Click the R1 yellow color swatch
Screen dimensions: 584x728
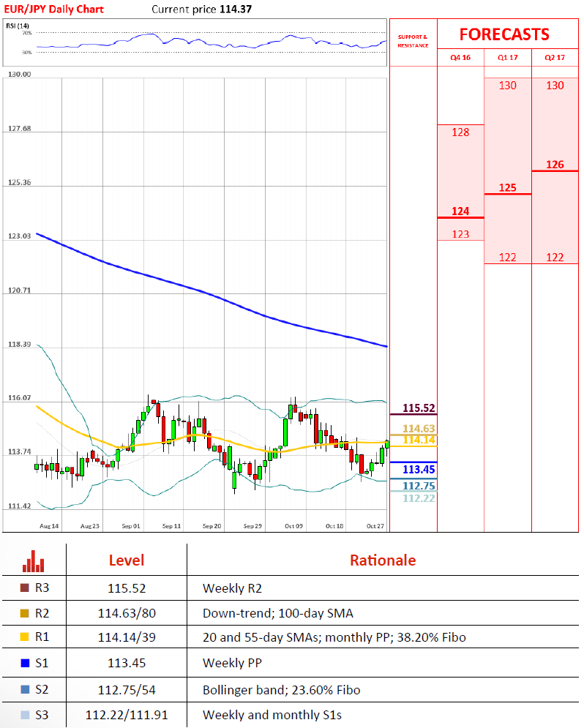tap(25, 637)
